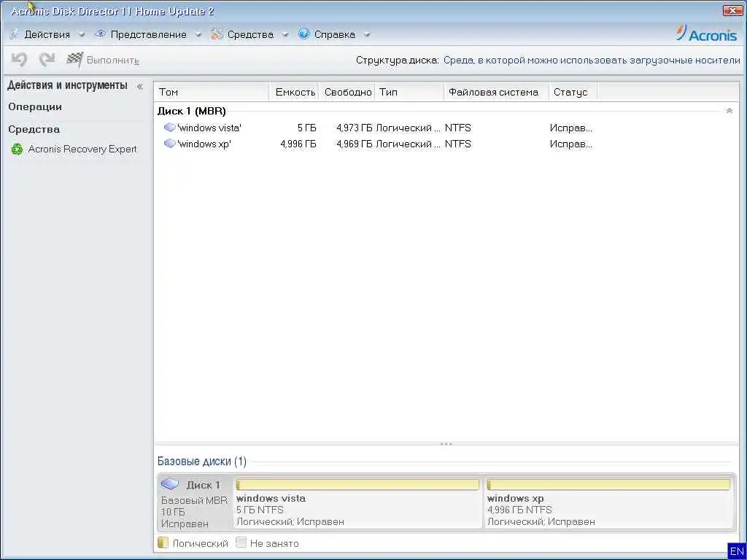The height and width of the screenshot is (560, 747).
Task: Expand dropdown arrow next to Действия
Action: click(x=82, y=35)
